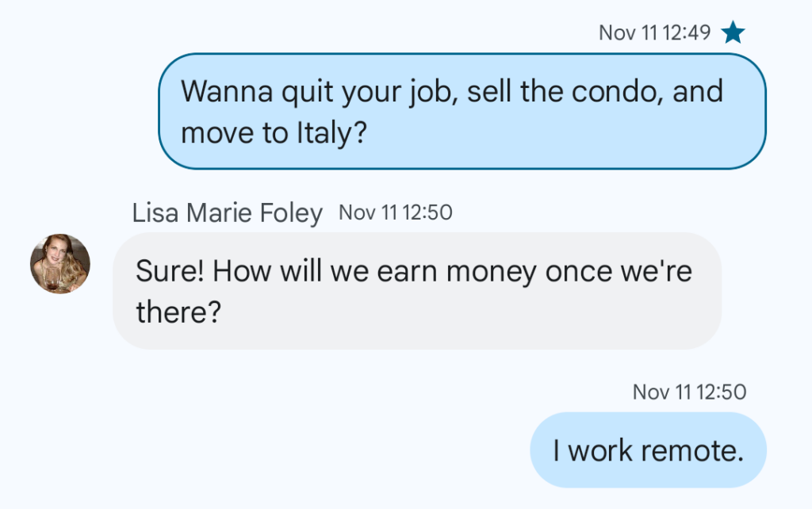Click the word "there?" in Lisa's reply
The width and height of the screenshot is (812, 509).
tap(178, 312)
